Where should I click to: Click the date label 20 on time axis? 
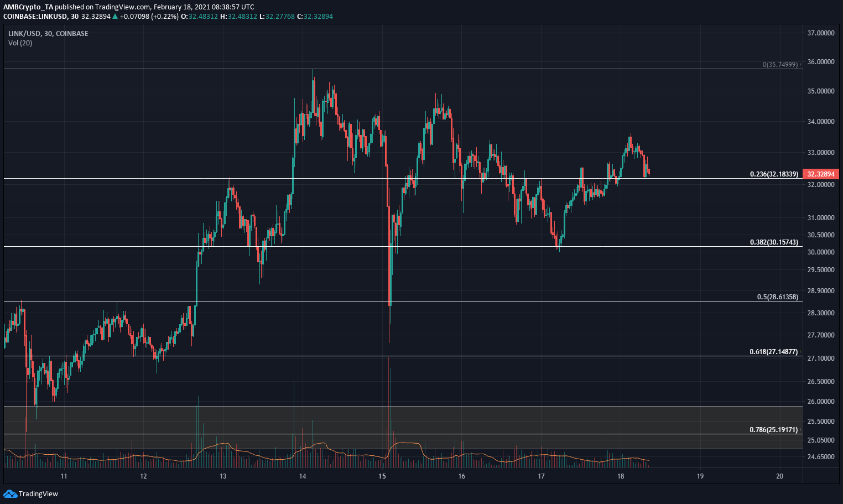[780, 476]
